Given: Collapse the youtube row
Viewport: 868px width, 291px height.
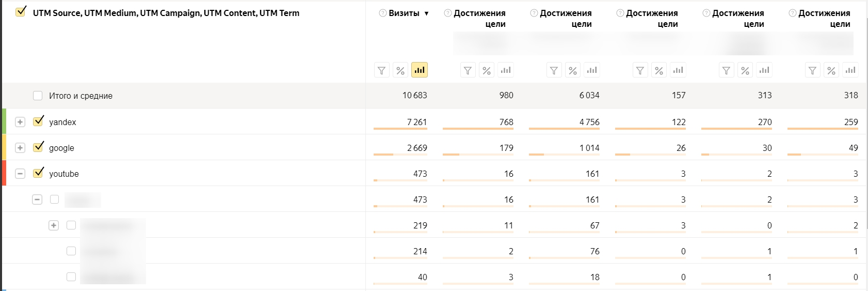Looking at the screenshot, I should (x=20, y=174).
